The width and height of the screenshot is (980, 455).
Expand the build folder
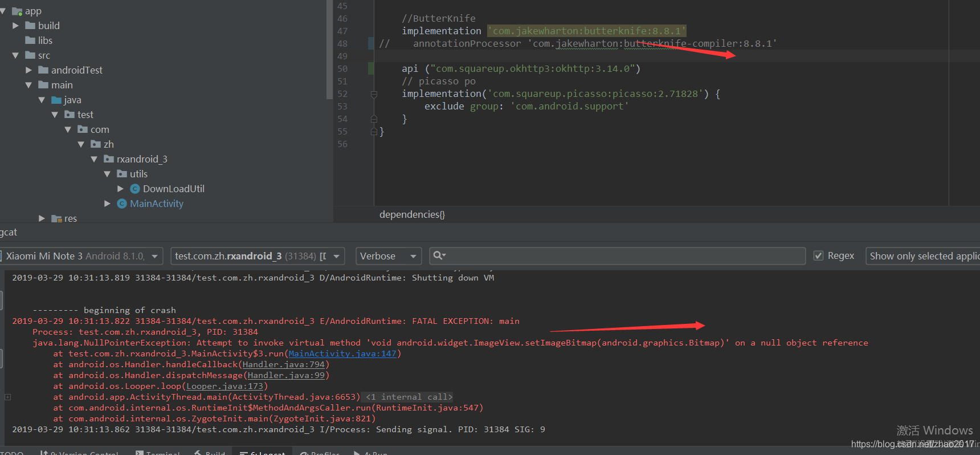[16, 26]
